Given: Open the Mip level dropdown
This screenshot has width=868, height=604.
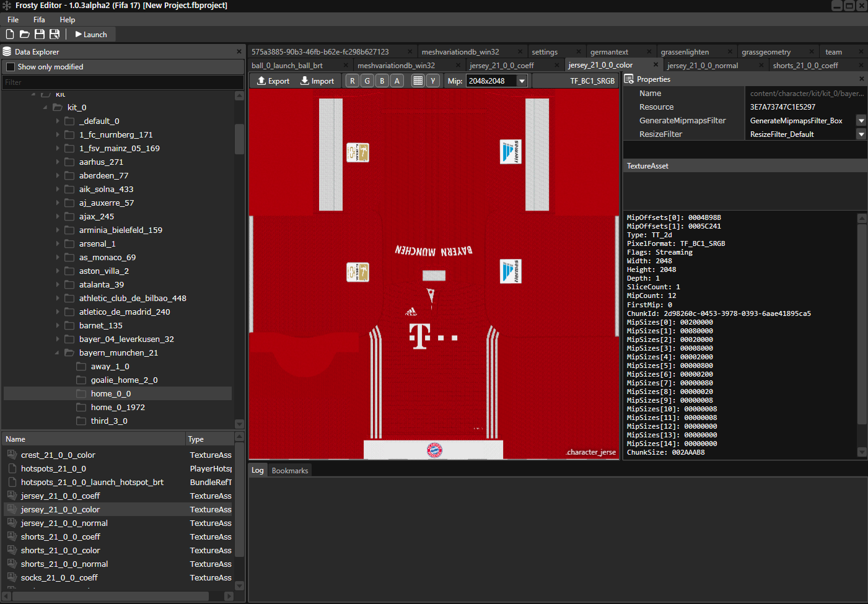Looking at the screenshot, I should [x=522, y=81].
